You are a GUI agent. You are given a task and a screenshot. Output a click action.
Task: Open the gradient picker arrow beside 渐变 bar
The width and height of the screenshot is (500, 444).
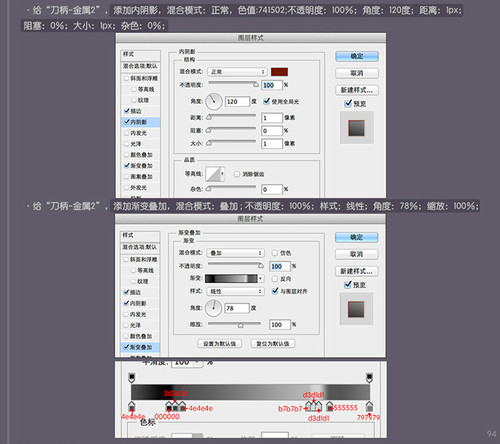(261, 279)
